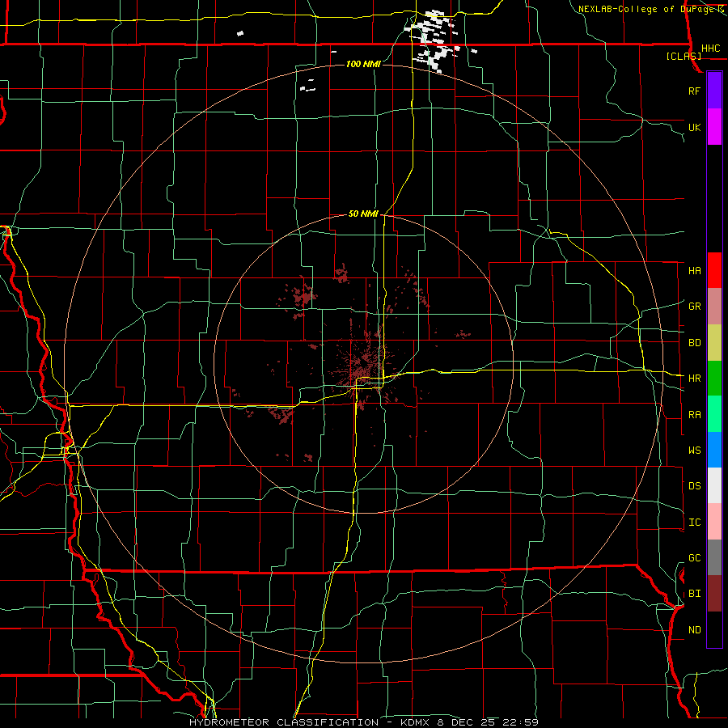Viewport: 728px width, 728px height.
Task: Click the 8 DEC 25 date text
Action: coord(468,722)
